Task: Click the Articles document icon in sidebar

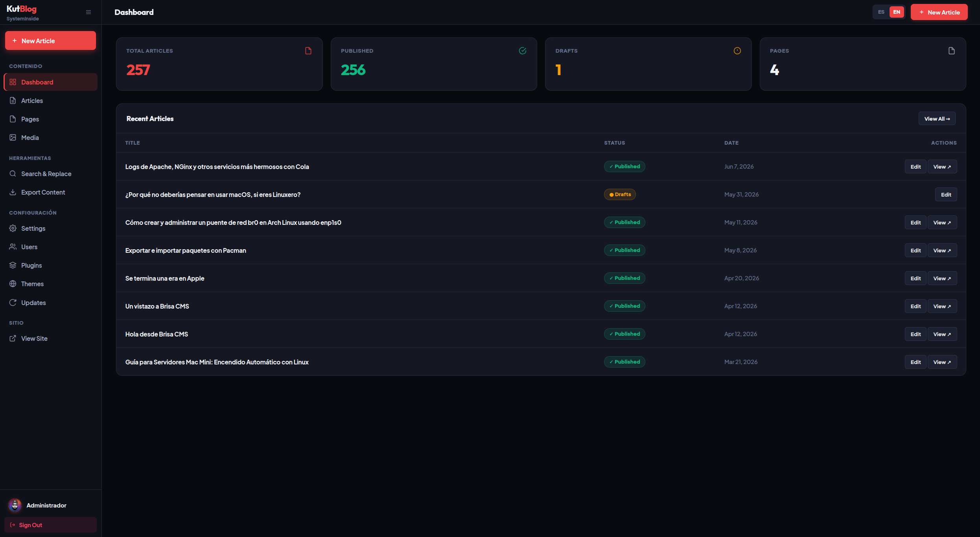Action: tap(13, 101)
